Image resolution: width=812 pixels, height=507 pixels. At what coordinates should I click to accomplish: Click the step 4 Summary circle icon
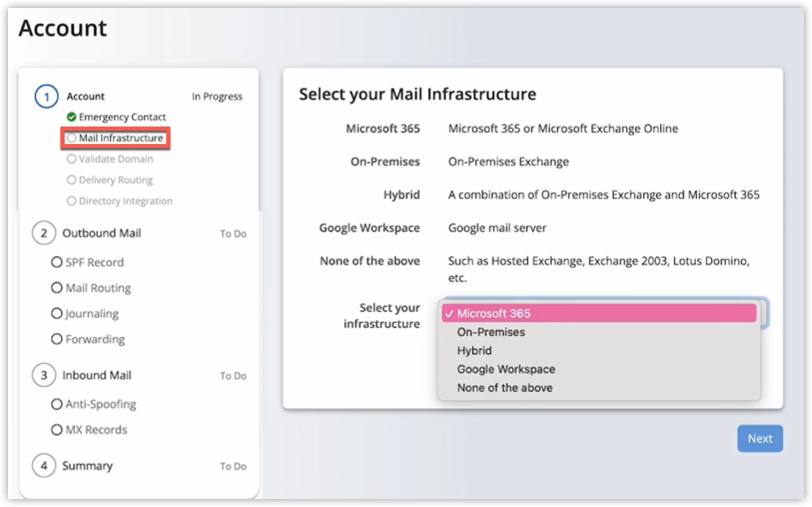point(45,465)
